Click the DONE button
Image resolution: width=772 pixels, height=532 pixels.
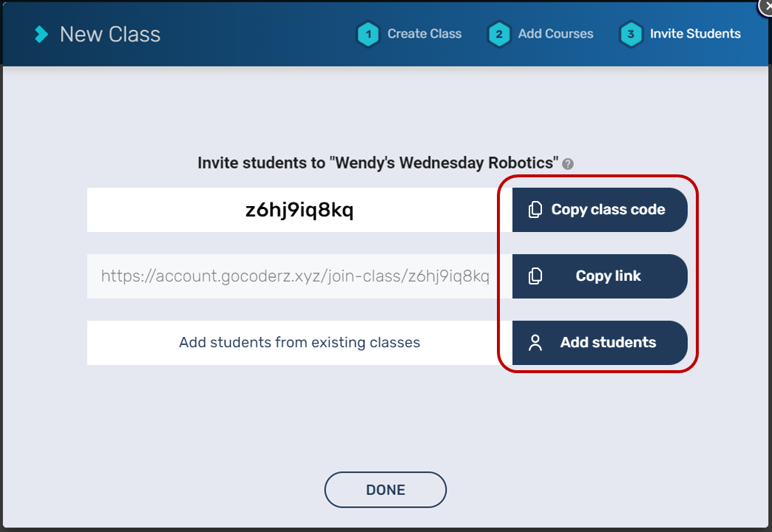click(x=385, y=490)
